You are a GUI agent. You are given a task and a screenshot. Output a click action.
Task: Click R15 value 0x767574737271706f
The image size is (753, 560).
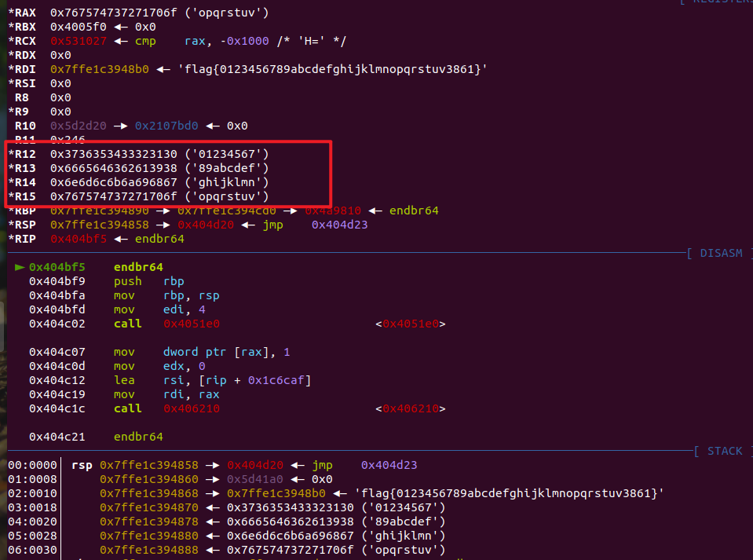(x=113, y=196)
